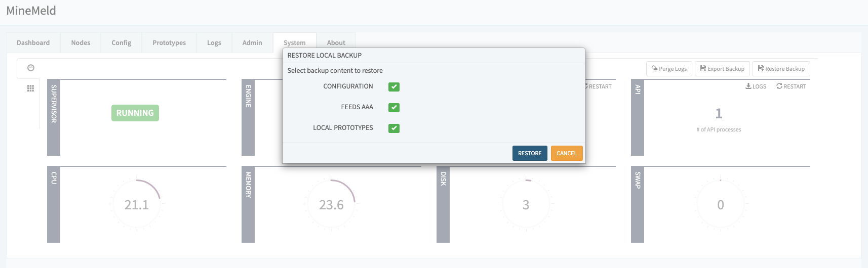868x268 pixels.
Task: Click the Export Backup button
Action: 722,69
